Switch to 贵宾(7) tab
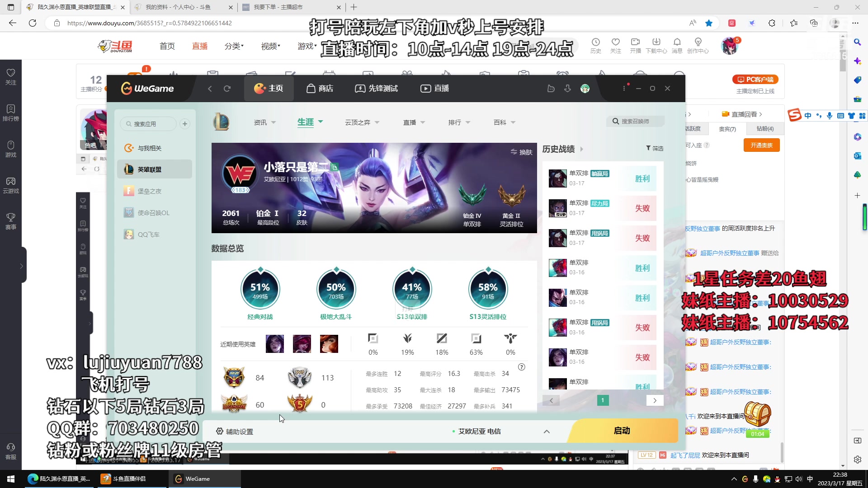 coord(727,129)
